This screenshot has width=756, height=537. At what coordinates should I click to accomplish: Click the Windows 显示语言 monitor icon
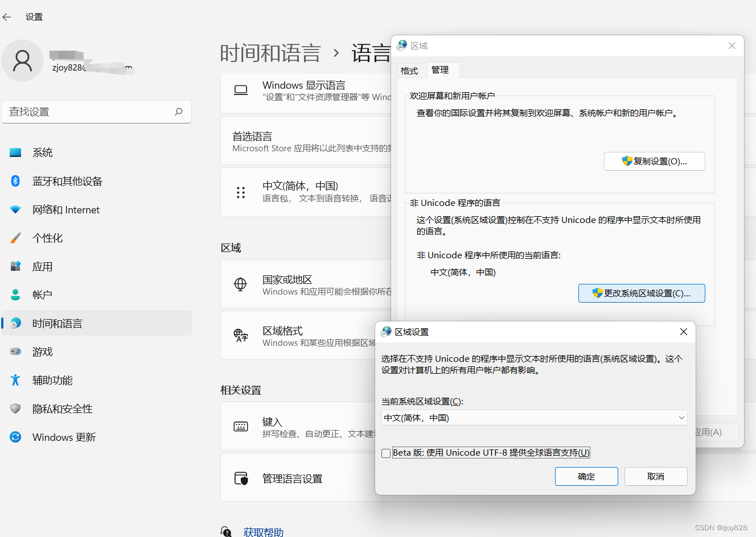click(x=241, y=90)
